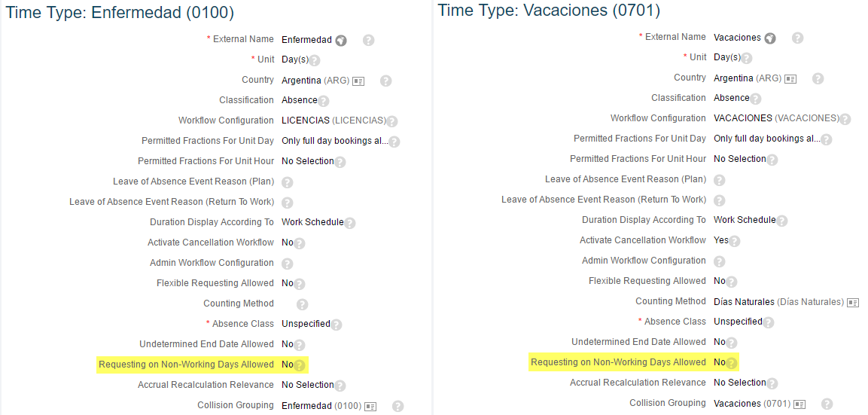Screen dimensions: 868x415
Task: Show help for Workflow Configuration LICENCIAS
Action: (392, 121)
